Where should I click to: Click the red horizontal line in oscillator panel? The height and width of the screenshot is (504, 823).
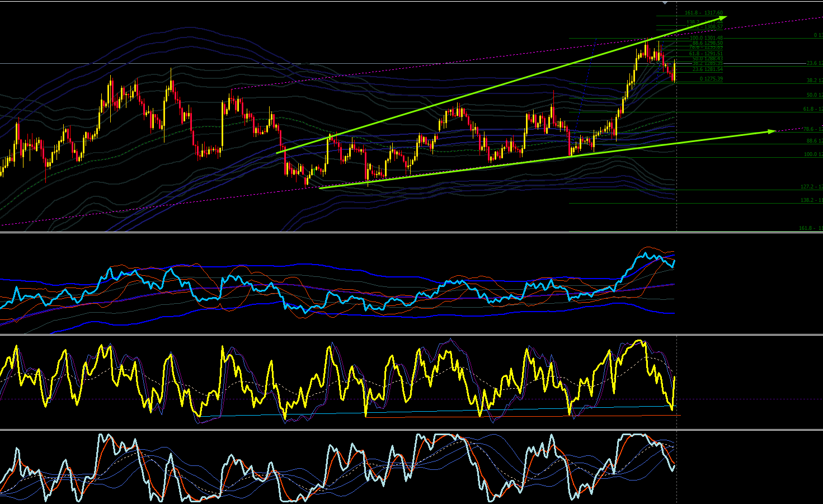[523, 416]
